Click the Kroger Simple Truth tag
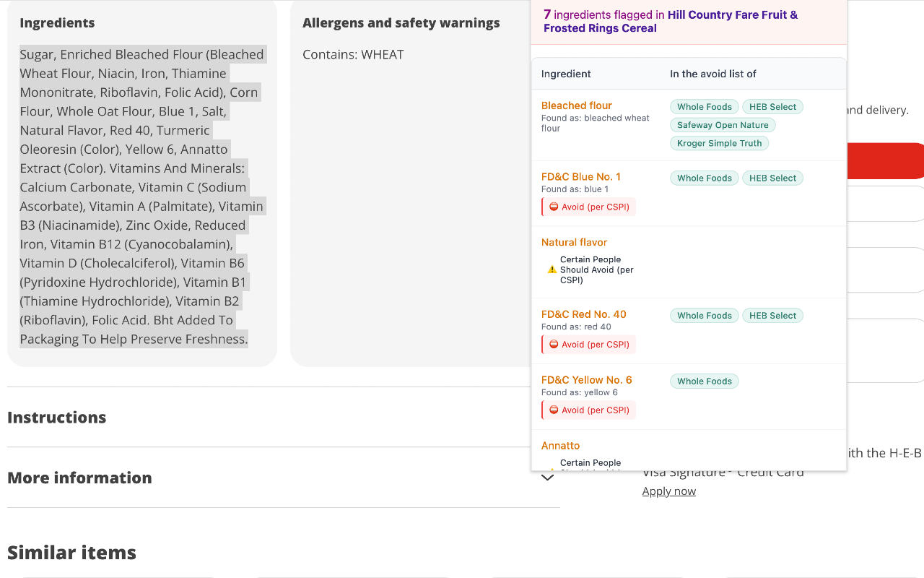Image resolution: width=924 pixels, height=578 pixels. 719,143
